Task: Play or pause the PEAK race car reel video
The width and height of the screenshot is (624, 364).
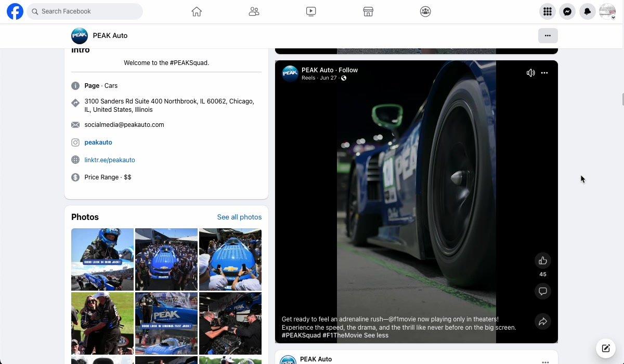Action: pyautogui.click(x=416, y=203)
